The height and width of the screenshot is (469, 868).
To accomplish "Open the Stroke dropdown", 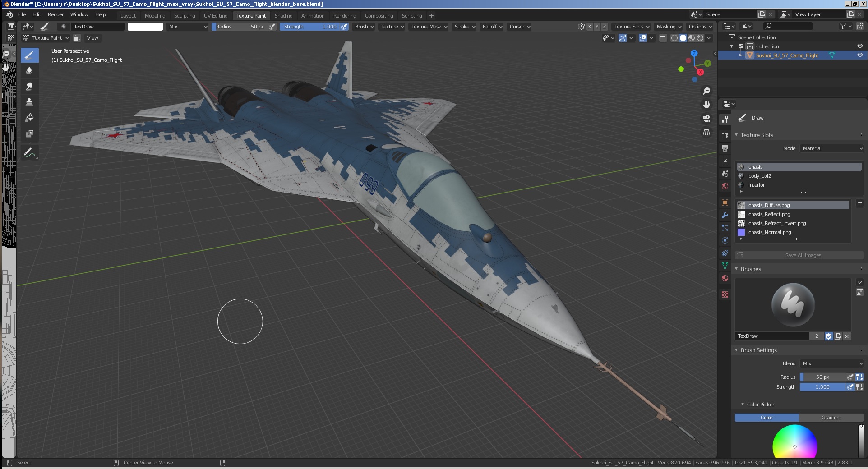I will pyautogui.click(x=465, y=27).
